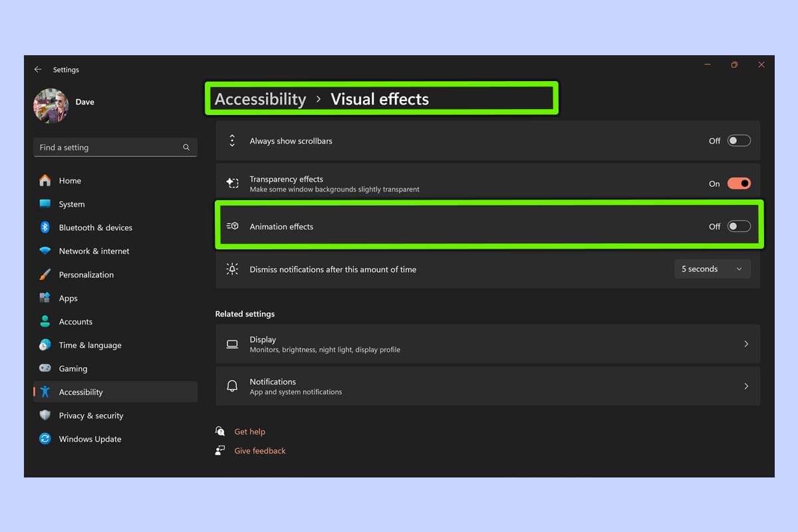Click the Personalization paintbrush icon
Screen dimensions: 798x532
pyautogui.click(x=45, y=275)
